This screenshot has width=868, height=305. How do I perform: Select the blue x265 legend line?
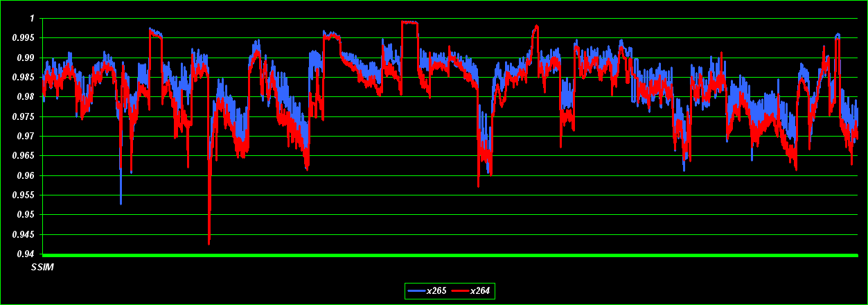point(417,291)
